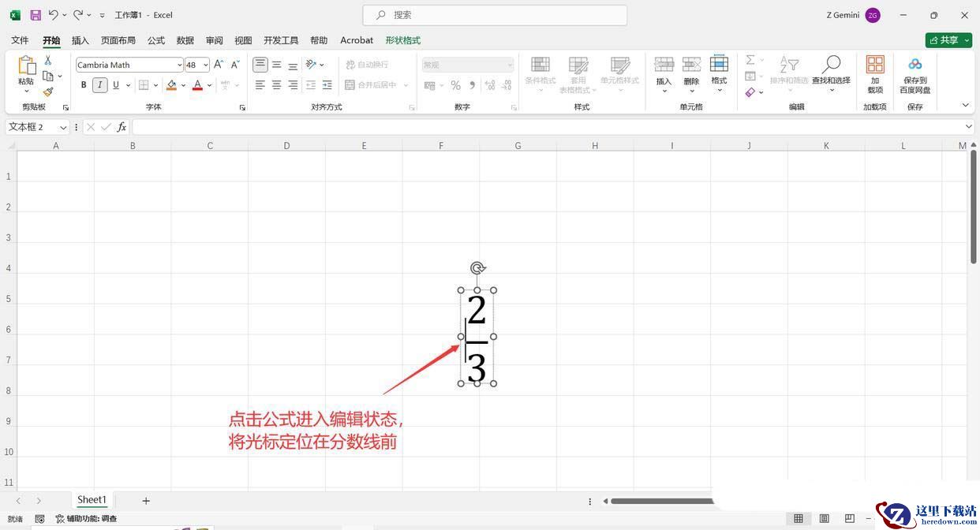This screenshot has width=980, height=530.
Task: Toggle center horizontal alignment
Action: [277, 85]
